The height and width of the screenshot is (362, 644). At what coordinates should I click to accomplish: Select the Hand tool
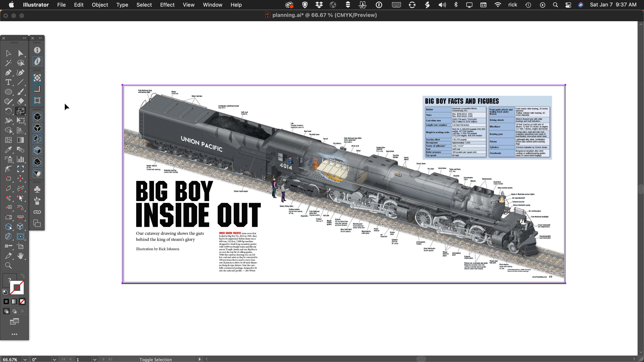(x=21, y=256)
